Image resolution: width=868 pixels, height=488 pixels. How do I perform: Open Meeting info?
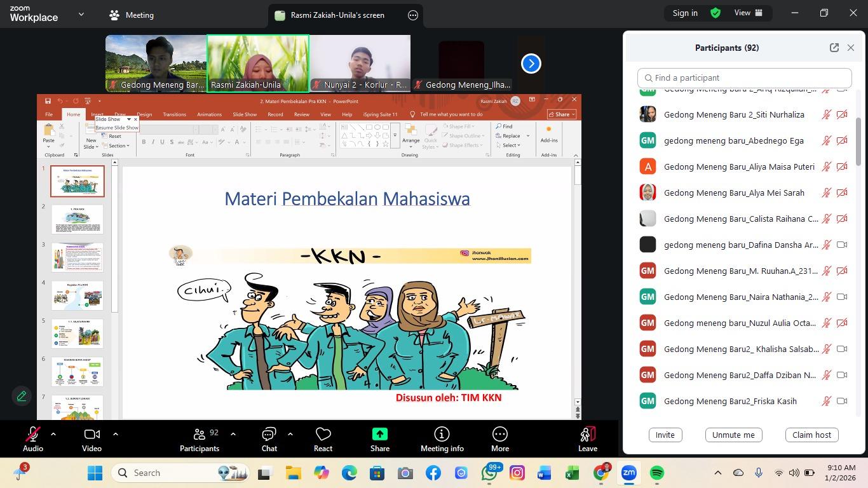(x=440, y=438)
